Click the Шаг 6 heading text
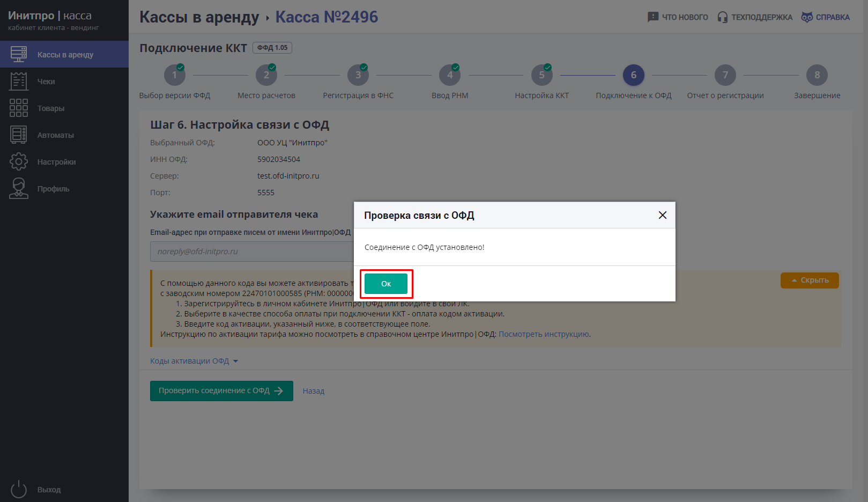Image resolution: width=868 pixels, height=502 pixels. coord(240,125)
